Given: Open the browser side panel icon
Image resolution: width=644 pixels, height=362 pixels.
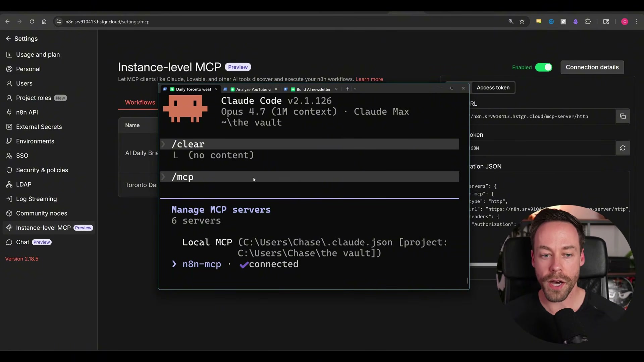Looking at the screenshot, I should pos(606,21).
